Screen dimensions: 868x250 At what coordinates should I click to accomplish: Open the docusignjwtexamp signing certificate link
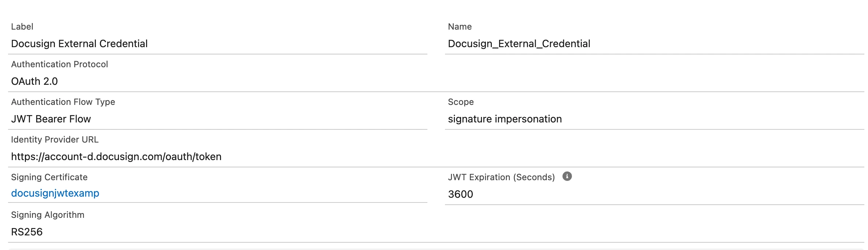click(55, 193)
